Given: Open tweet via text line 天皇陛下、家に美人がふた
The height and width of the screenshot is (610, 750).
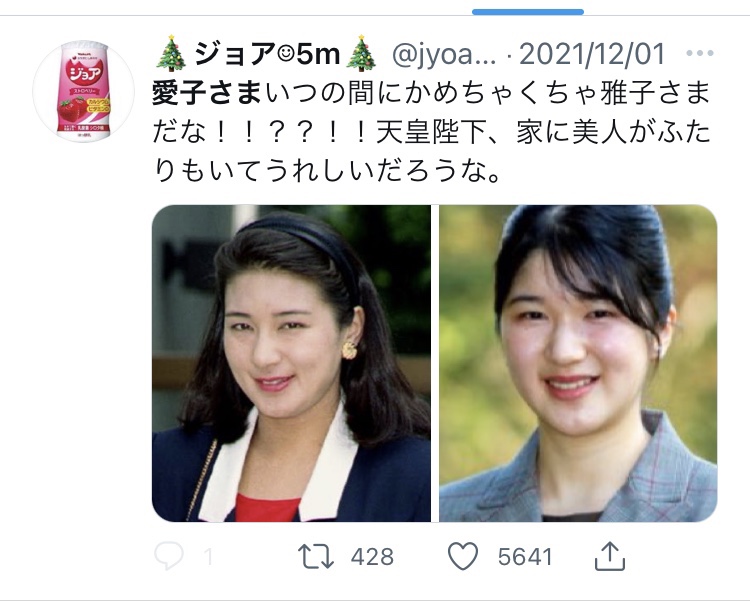Looking at the screenshot, I should click(543, 133).
